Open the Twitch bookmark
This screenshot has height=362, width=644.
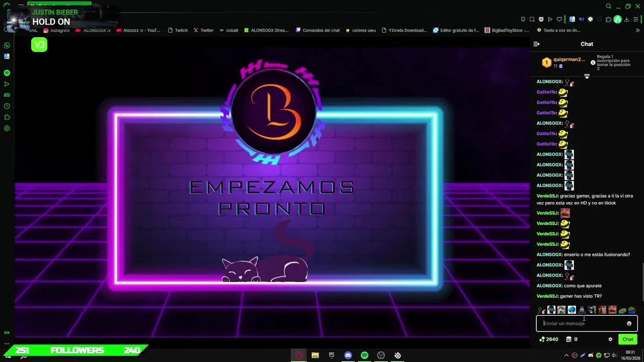point(178,30)
